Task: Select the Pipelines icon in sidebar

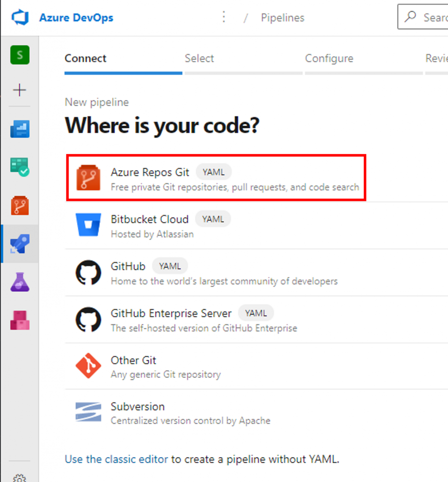Action: coord(20,244)
